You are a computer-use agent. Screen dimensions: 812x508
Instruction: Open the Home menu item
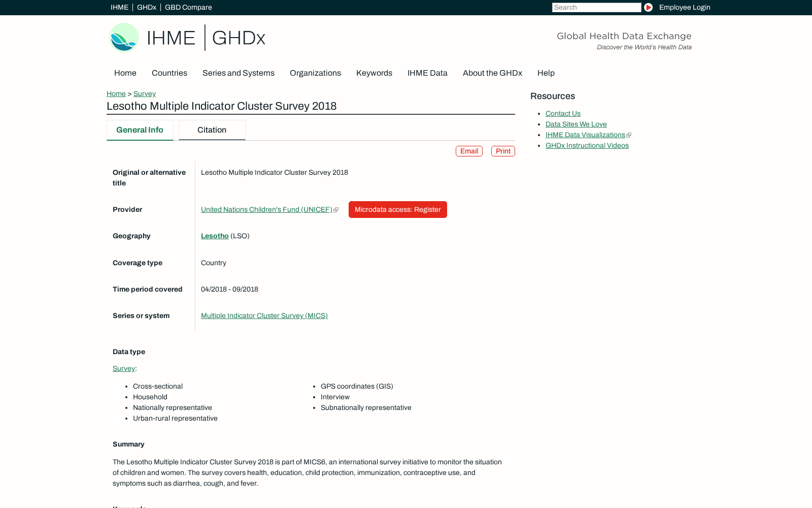coord(125,73)
